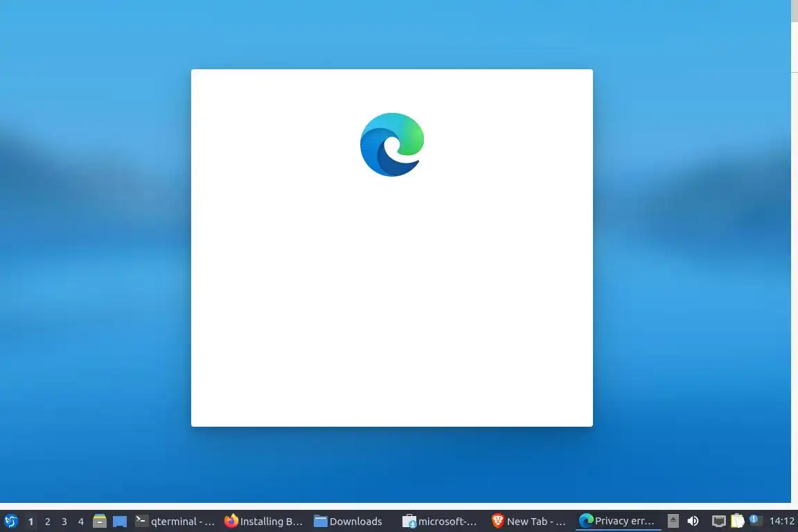Click the vertical scrollbar thumb at top right
798x532 pixels.
(x=795, y=11)
